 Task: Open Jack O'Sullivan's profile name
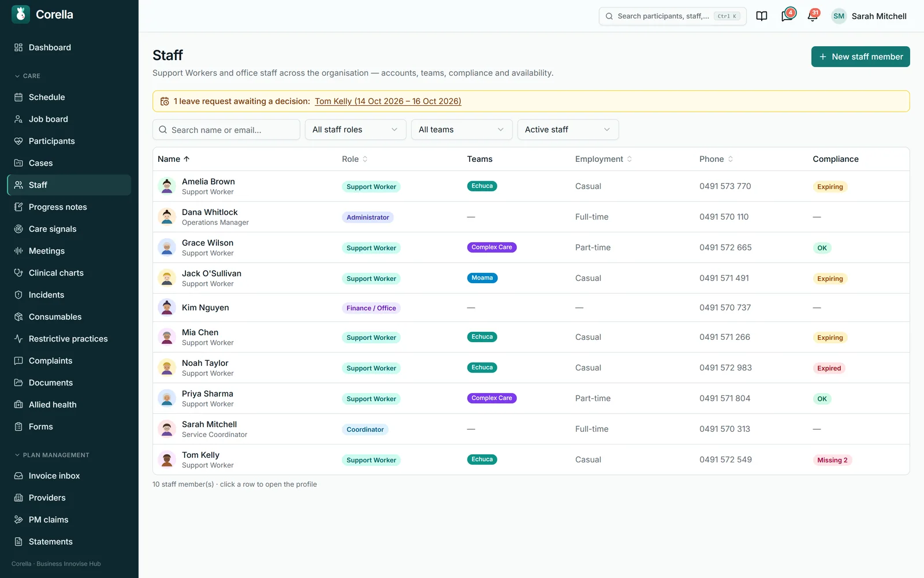[x=211, y=273]
